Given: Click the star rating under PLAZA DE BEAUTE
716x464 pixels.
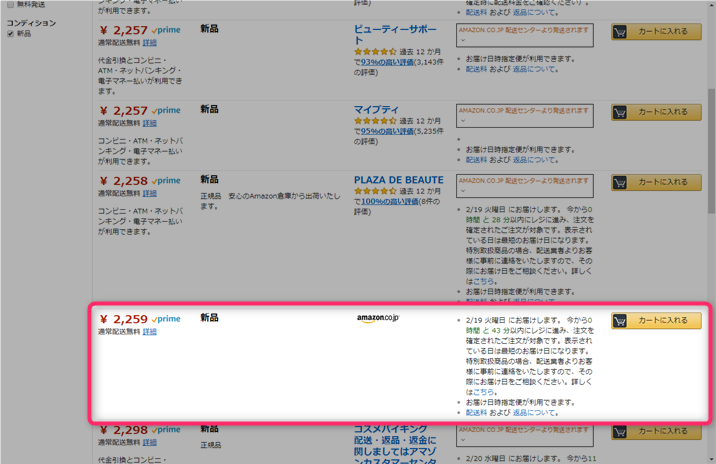Looking at the screenshot, I should click(x=375, y=191).
